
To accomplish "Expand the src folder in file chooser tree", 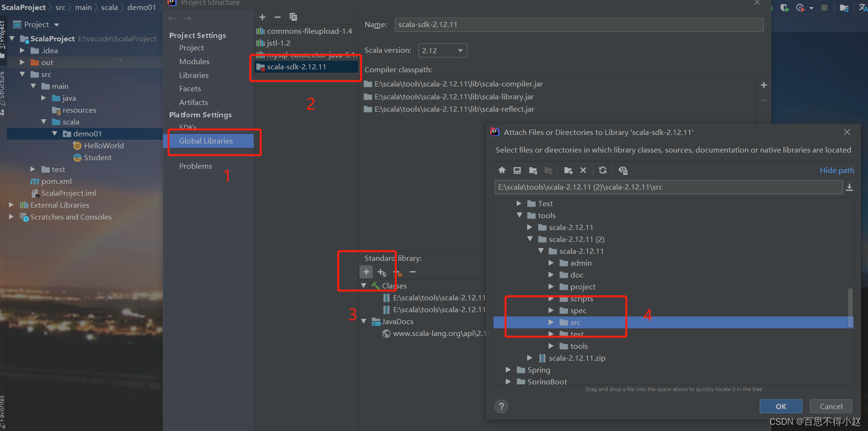I will [x=551, y=322].
